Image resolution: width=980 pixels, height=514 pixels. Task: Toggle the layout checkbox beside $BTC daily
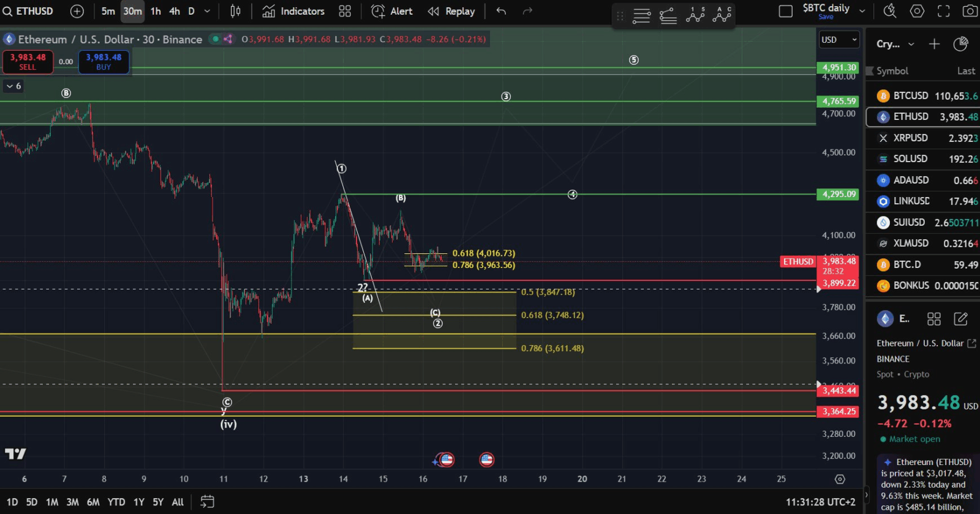pos(785,11)
